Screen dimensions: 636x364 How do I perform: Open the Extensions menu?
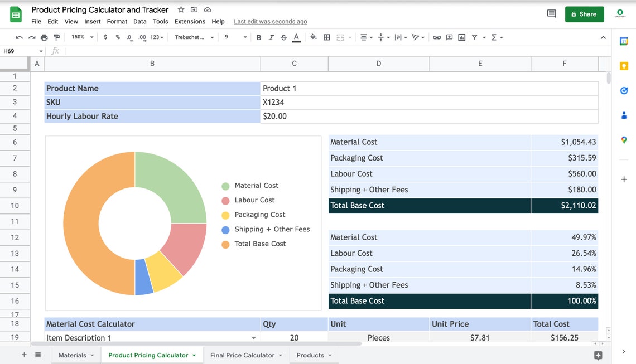(190, 21)
